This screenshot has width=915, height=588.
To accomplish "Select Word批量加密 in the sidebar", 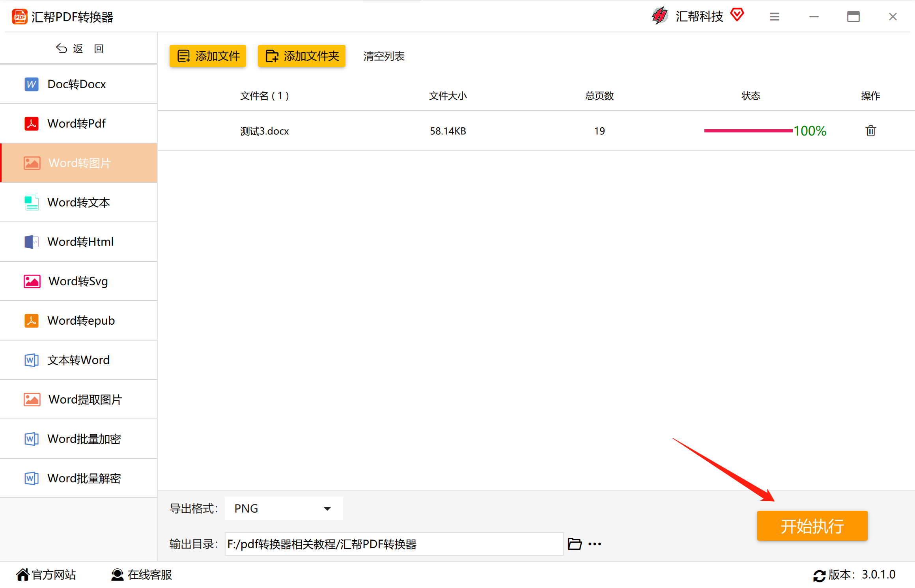I will coord(78,439).
